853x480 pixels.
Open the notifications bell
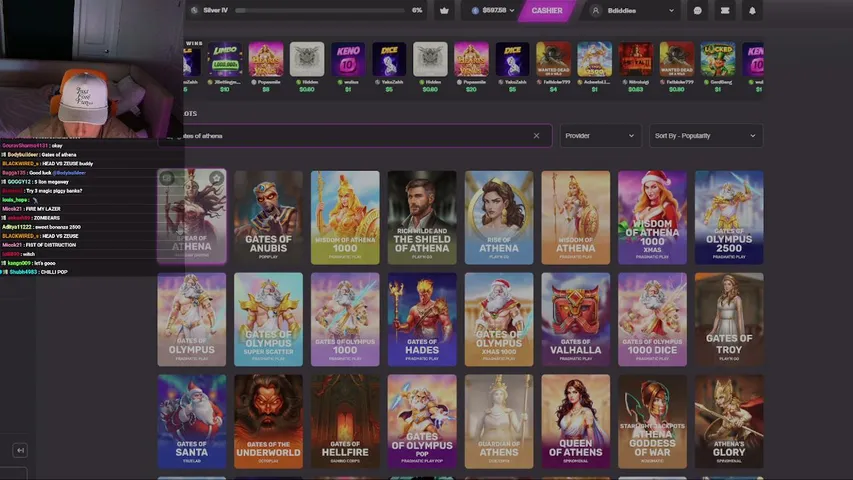(x=752, y=10)
